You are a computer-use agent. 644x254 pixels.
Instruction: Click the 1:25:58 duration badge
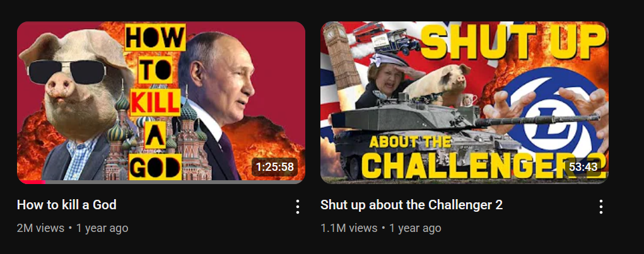(275, 167)
